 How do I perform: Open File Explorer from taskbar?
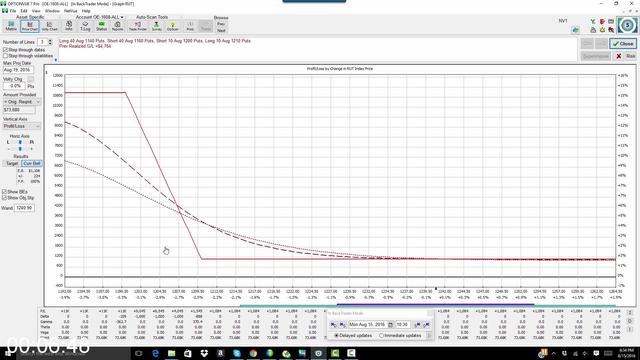171,353
